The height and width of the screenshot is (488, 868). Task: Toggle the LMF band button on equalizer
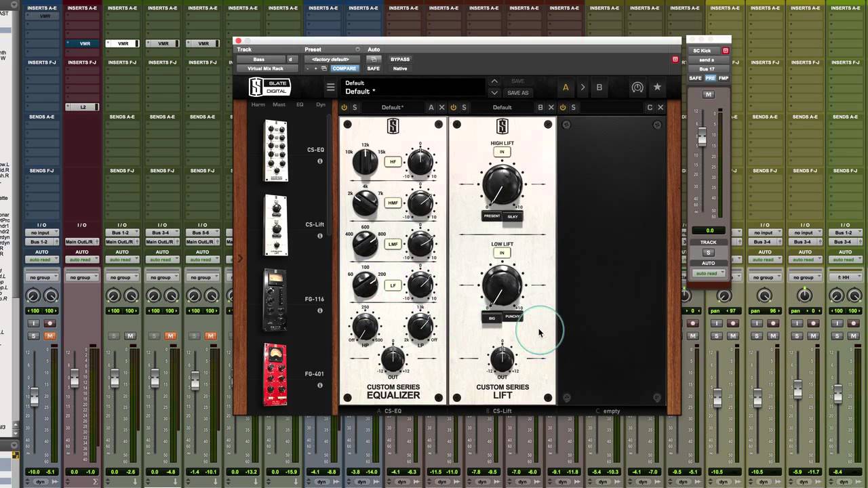pos(393,244)
